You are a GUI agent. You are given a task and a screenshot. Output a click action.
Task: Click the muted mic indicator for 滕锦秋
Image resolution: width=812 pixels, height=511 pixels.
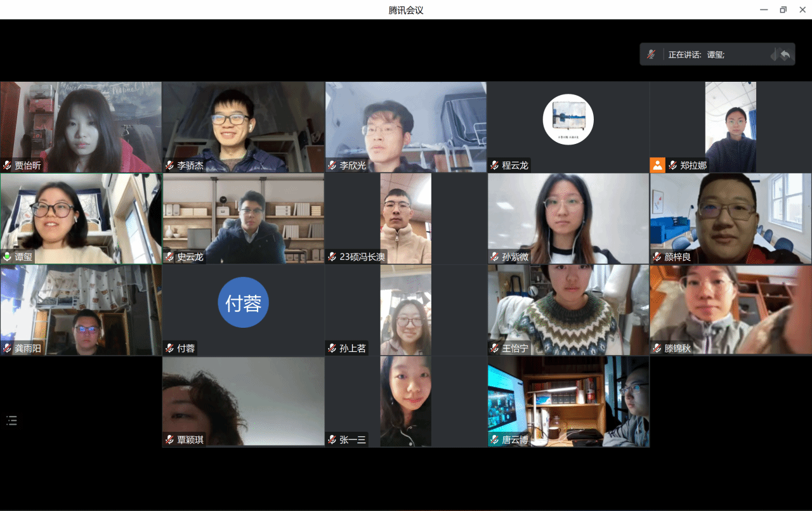[657, 348]
